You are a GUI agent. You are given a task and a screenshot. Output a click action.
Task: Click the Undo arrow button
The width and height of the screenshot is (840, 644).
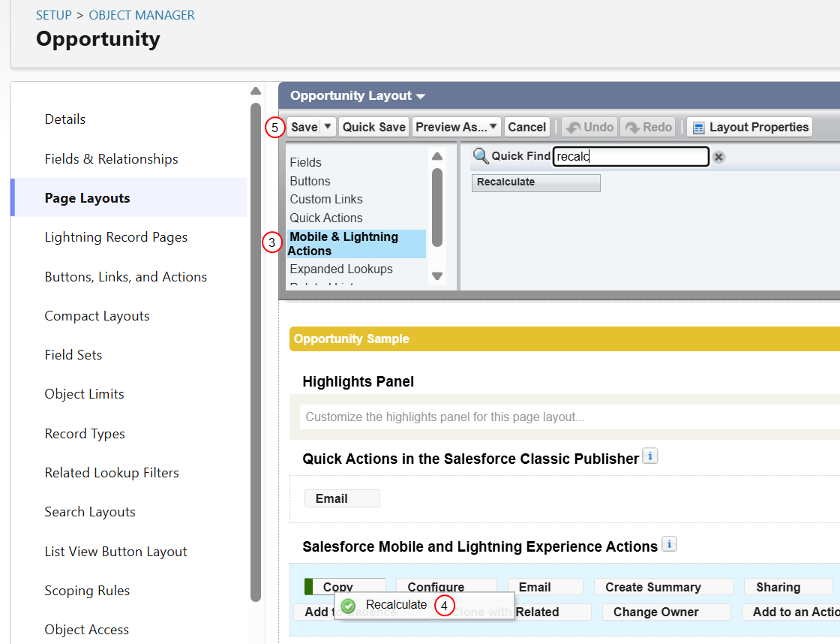click(x=589, y=127)
